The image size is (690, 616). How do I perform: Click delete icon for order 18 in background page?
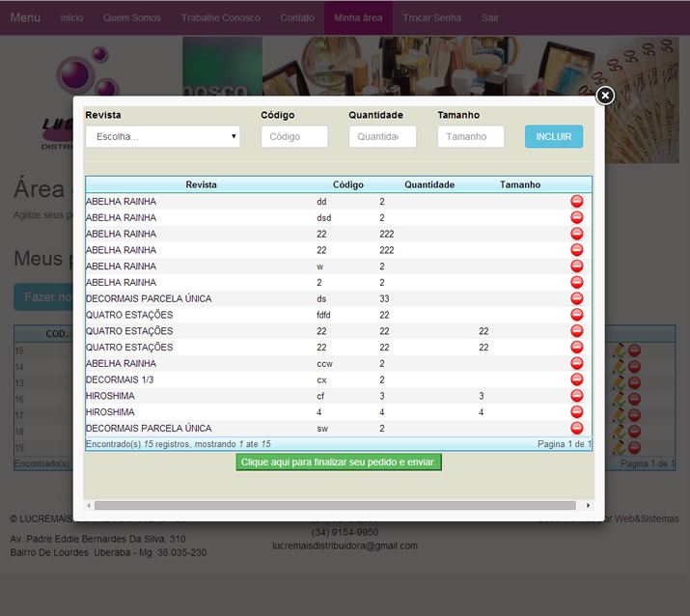634,432
